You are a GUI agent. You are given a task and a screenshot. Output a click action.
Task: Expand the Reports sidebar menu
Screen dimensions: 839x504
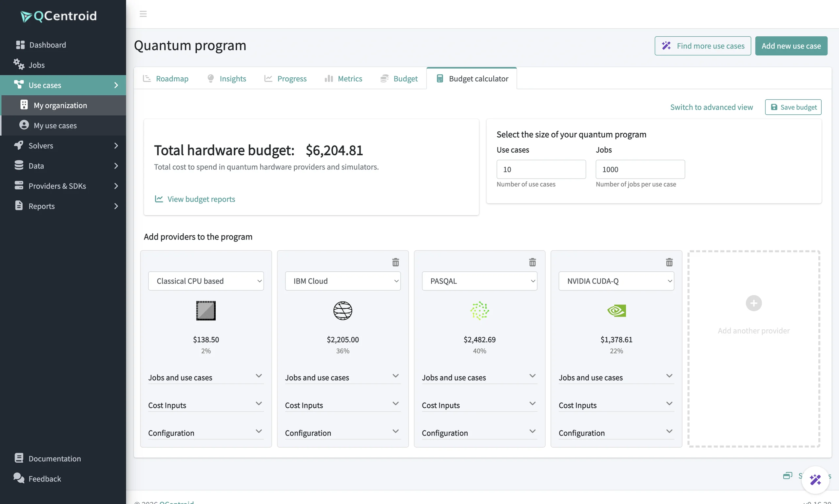(63, 206)
